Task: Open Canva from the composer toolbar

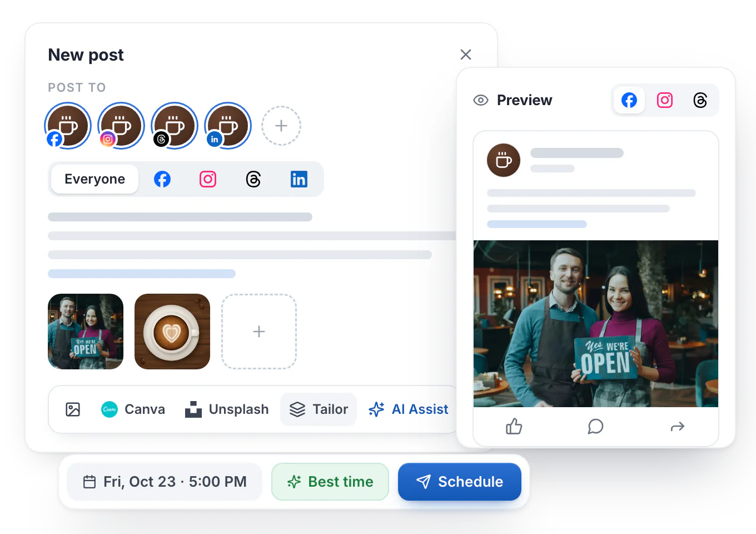Action: point(133,409)
